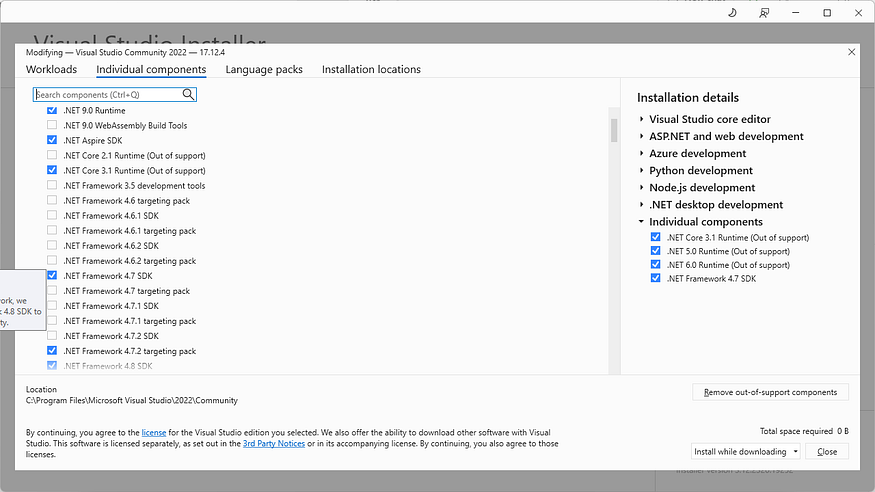
Task: Check .NET Framework 4.7 targeting pack
Action: [x=52, y=291]
